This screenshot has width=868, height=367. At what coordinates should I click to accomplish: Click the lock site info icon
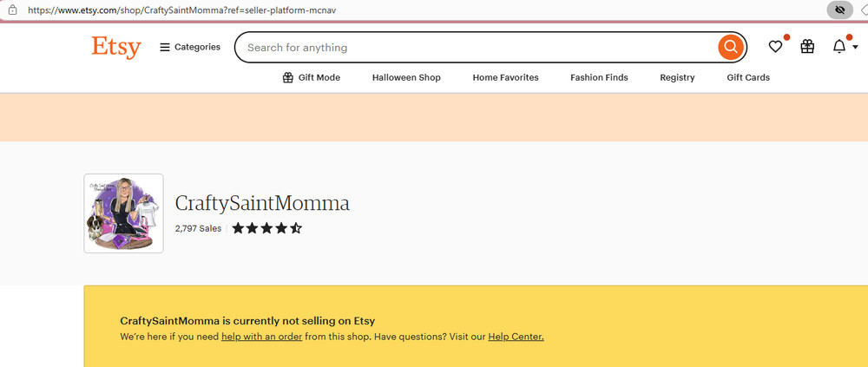(12, 10)
